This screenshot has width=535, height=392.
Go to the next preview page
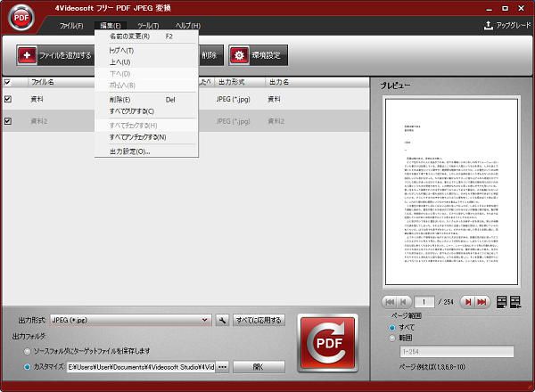click(468, 302)
